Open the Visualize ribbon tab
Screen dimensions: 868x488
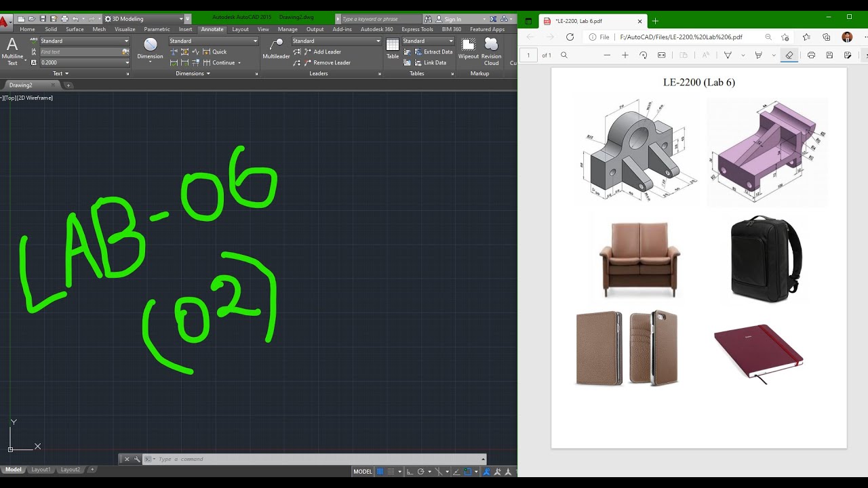point(125,29)
